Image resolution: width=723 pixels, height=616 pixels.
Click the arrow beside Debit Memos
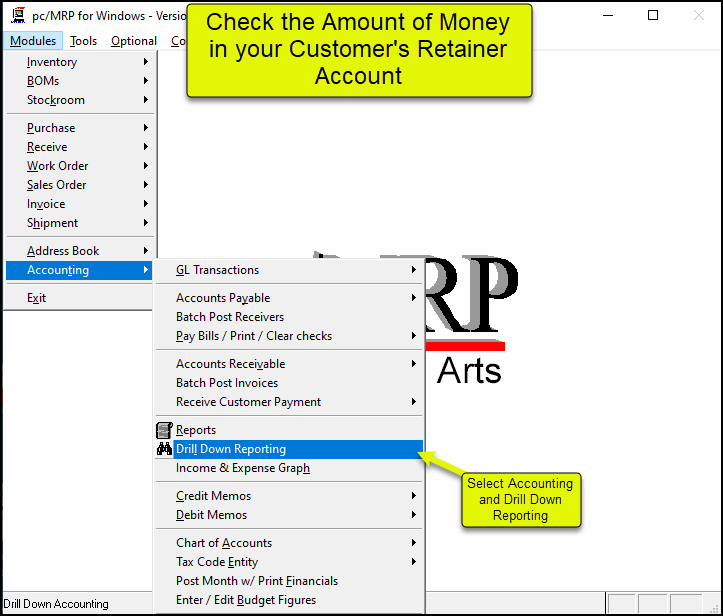(x=414, y=514)
